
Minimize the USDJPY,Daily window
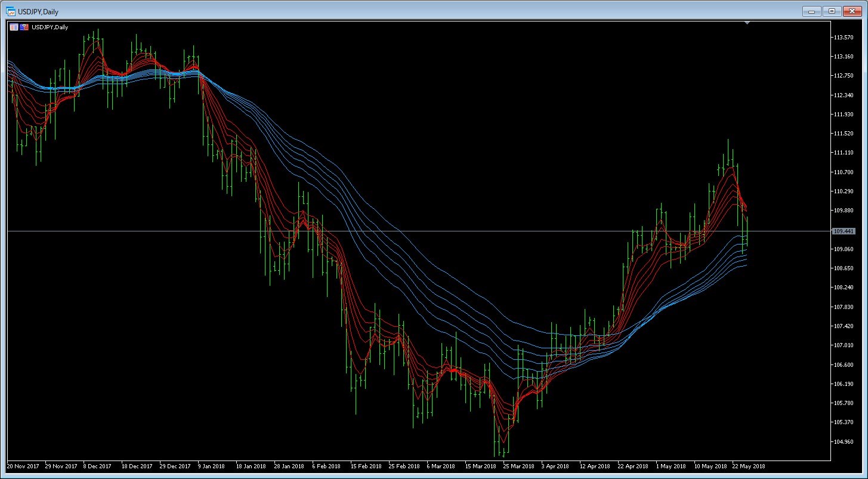[x=812, y=11]
